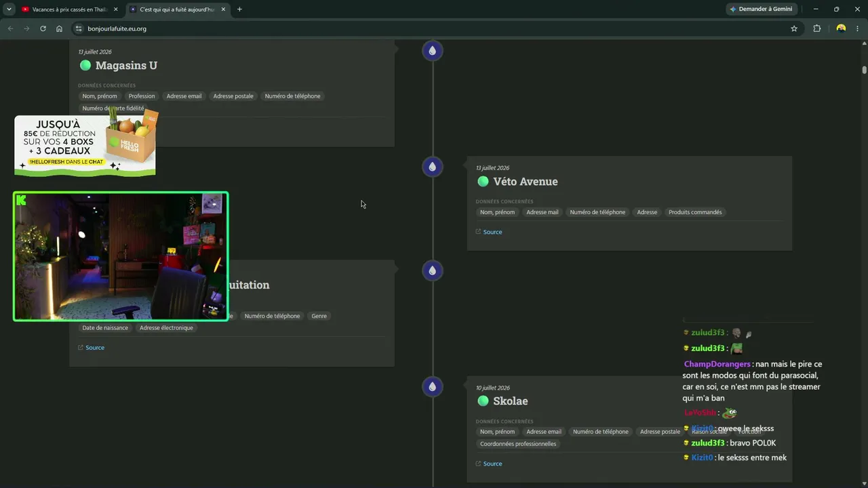Open the browser home page
This screenshot has height=488, width=868.
click(x=59, y=28)
